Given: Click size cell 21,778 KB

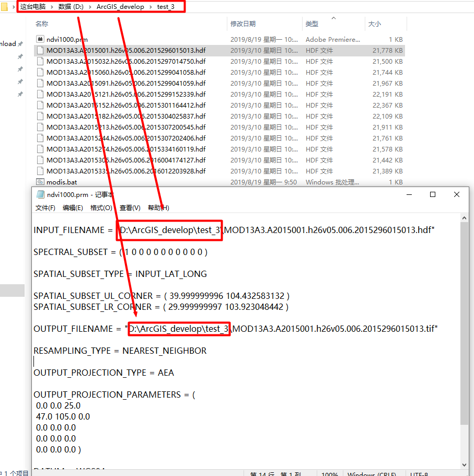Looking at the screenshot, I should pos(387,50).
